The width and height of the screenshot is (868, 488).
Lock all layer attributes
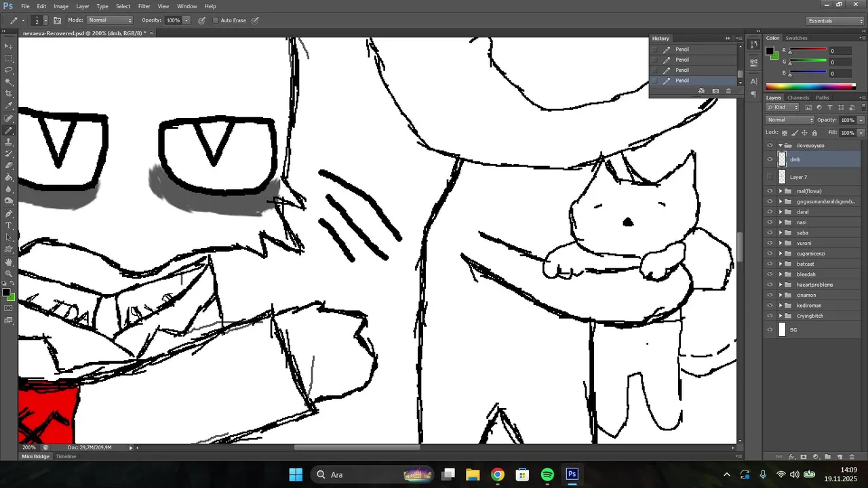[x=814, y=133]
